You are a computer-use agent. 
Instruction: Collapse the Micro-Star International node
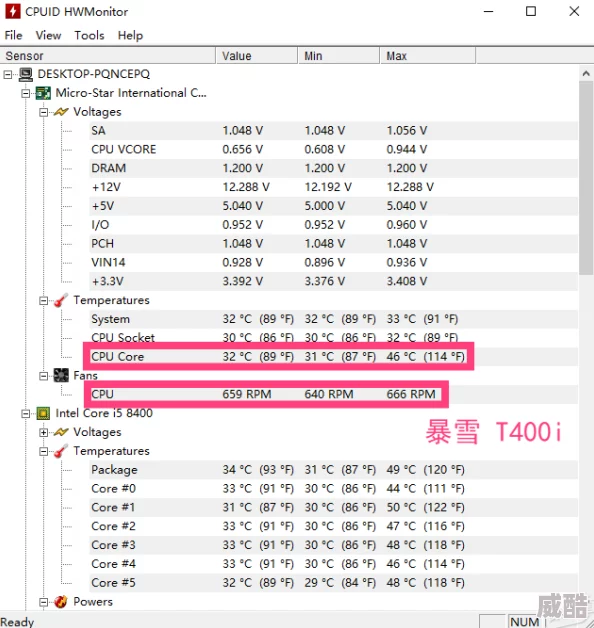pos(26,93)
